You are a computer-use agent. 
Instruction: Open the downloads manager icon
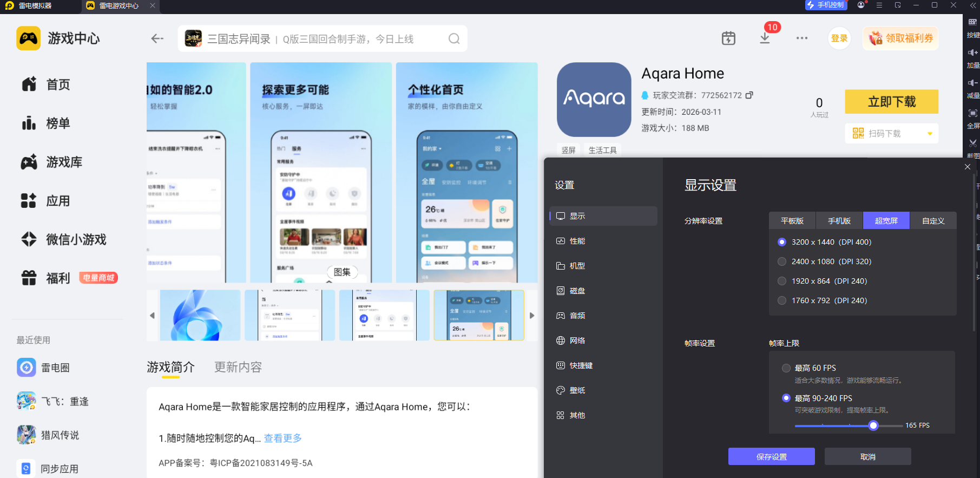pos(765,38)
